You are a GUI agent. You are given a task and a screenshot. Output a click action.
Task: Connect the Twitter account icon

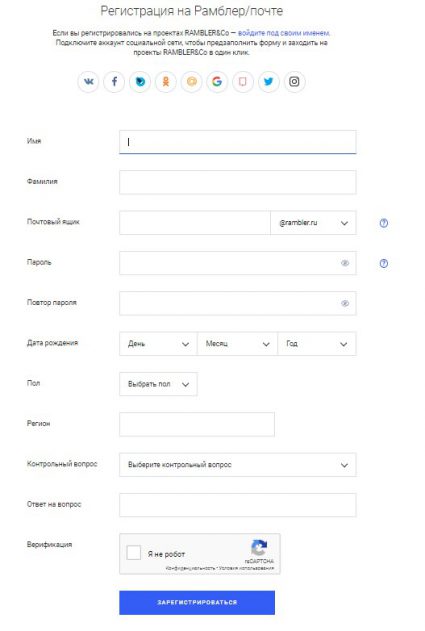(x=268, y=82)
